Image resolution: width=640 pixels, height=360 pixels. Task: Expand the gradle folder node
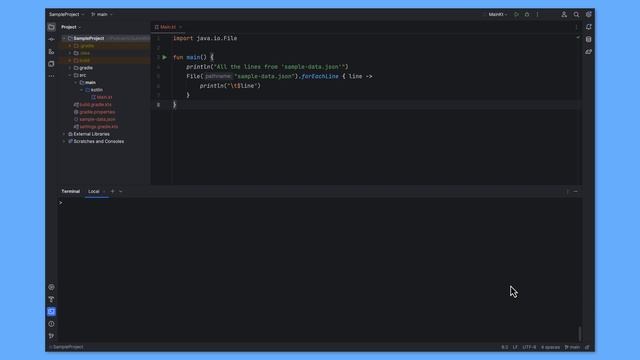point(70,68)
